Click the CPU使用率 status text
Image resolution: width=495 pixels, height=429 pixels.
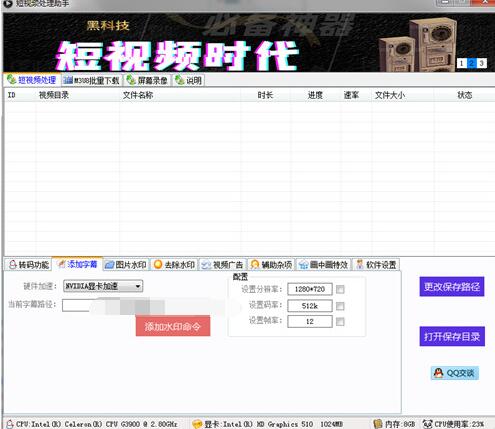pyautogui.click(x=459, y=424)
